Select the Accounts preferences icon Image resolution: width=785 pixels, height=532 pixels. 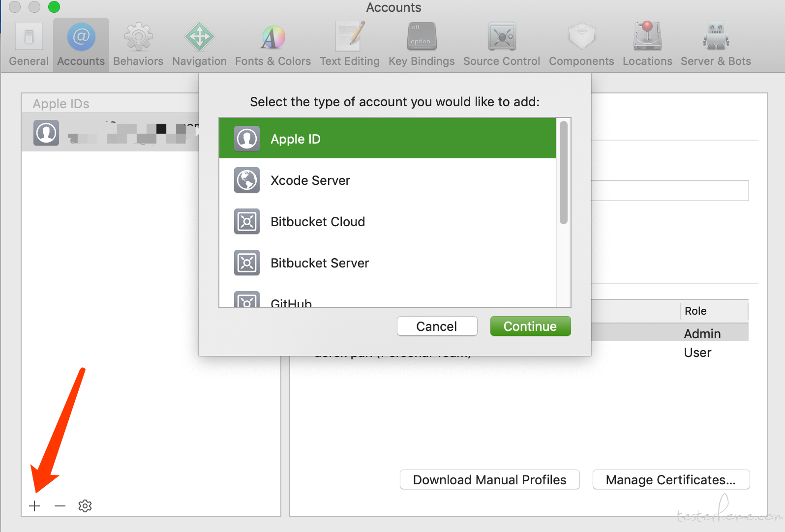coord(81,37)
